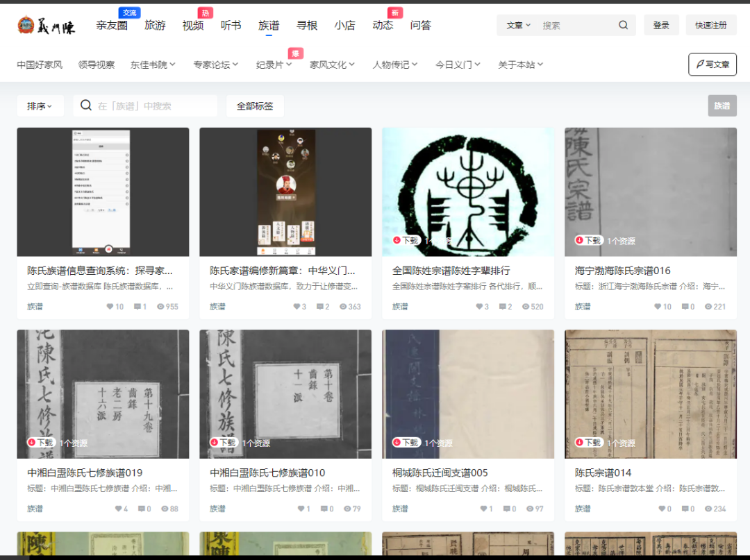Expand the 文章 search type dropdown
The width and height of the screenshot is (750, 560).
point(518,25)
